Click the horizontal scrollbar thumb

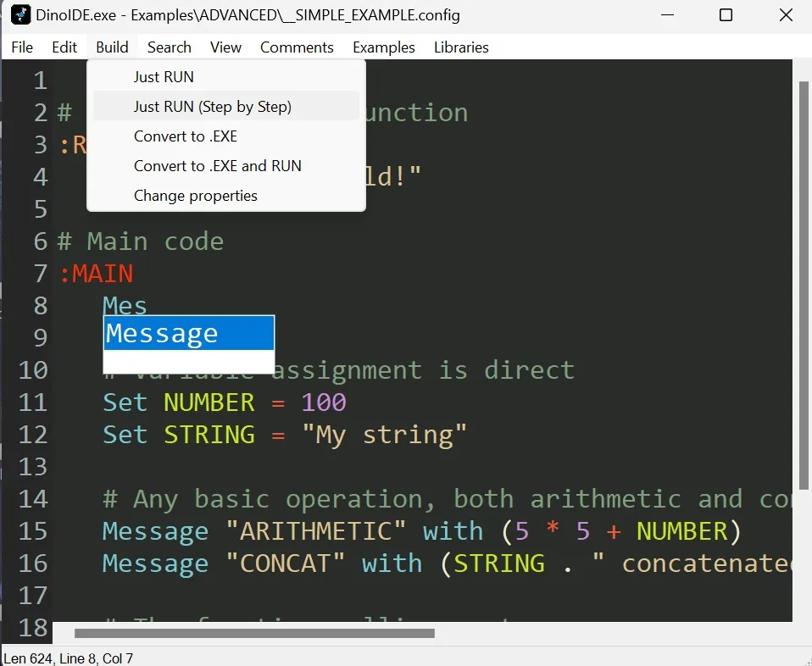(254, 633)
